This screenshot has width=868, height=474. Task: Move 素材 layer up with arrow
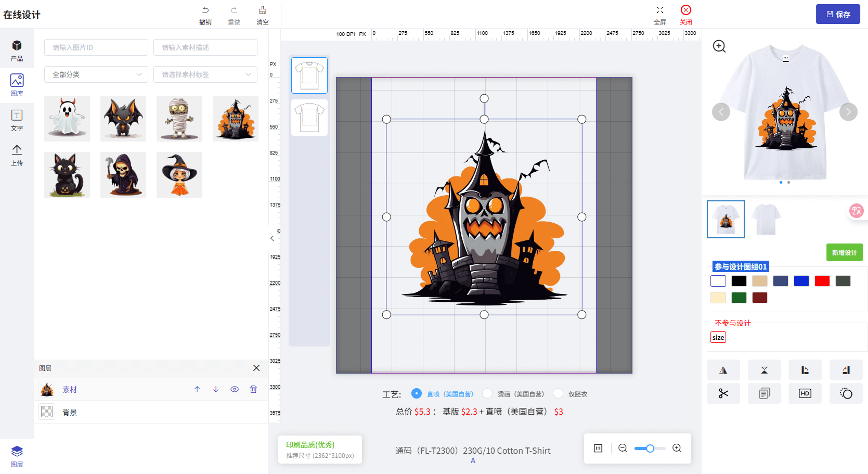[x=197, y=389]
